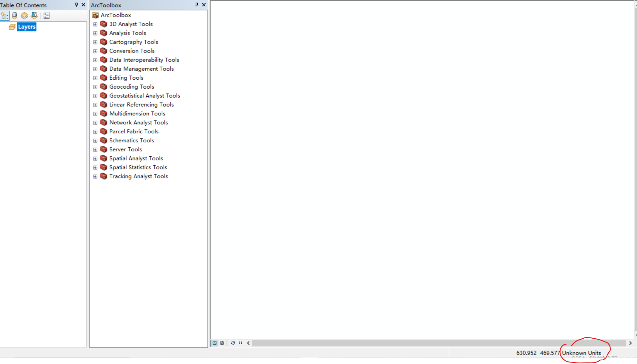637x364 pixels.
Task: Select Conversion Tools tree item
Action: [132, 51]
